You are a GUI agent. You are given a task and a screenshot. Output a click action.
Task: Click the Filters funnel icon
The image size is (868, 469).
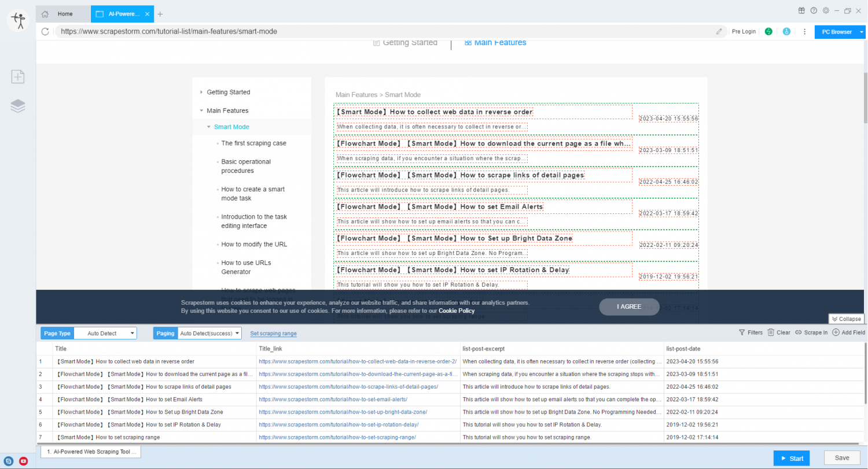(742, 333)
